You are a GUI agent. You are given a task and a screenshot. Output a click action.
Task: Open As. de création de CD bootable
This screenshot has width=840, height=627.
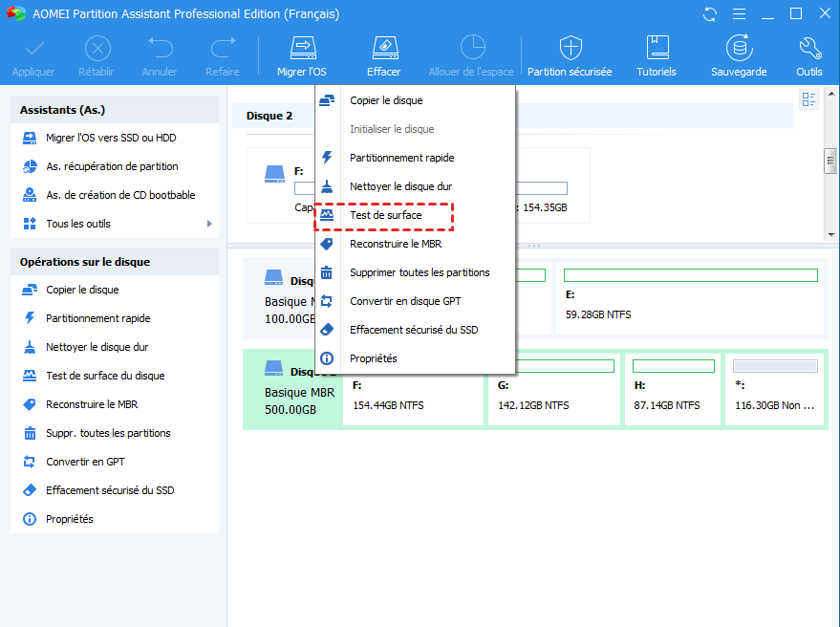tap(115, 195)
